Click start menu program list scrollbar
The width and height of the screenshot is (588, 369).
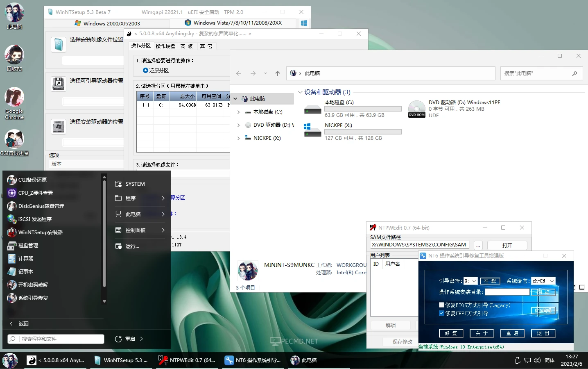[x=104, y=239]
